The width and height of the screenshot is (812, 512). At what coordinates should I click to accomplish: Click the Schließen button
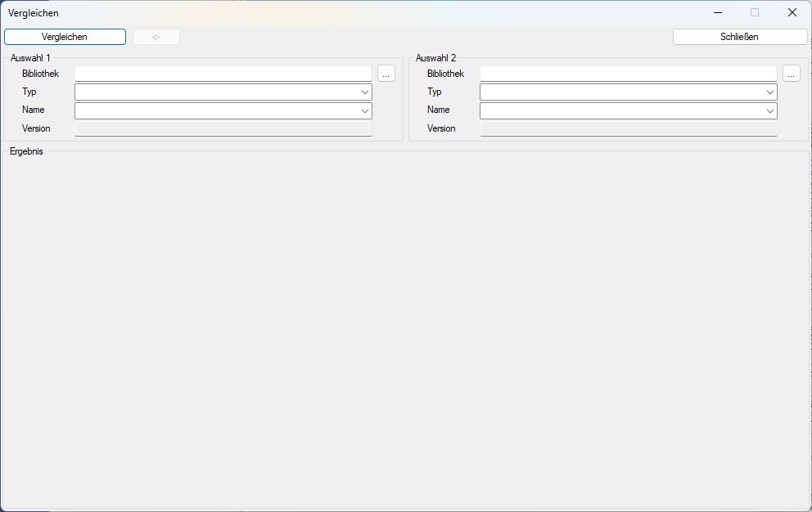pyautogui.click(x=739, y=37)
